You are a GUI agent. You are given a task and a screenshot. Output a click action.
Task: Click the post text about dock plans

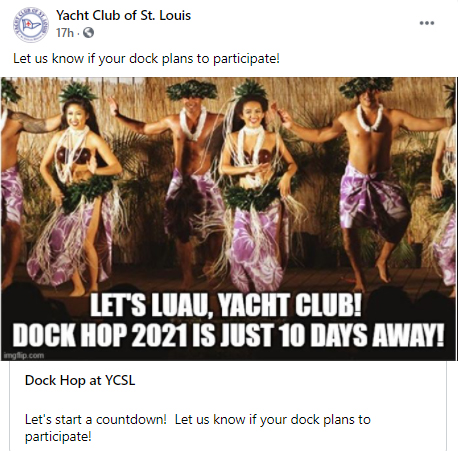[x=146, y=59]
